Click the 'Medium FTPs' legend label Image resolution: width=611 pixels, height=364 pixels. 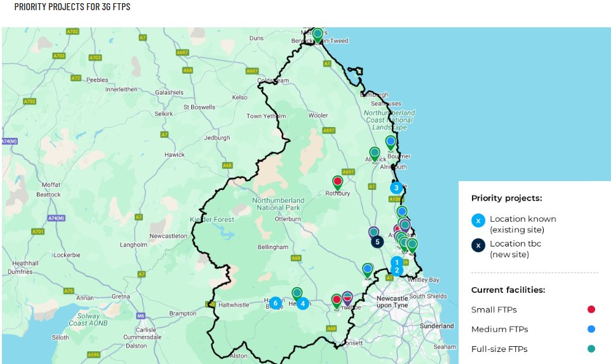[500, 329]
